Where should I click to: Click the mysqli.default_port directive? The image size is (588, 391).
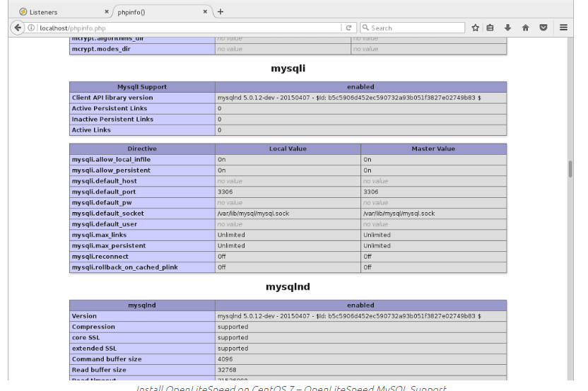click(142, 192)
